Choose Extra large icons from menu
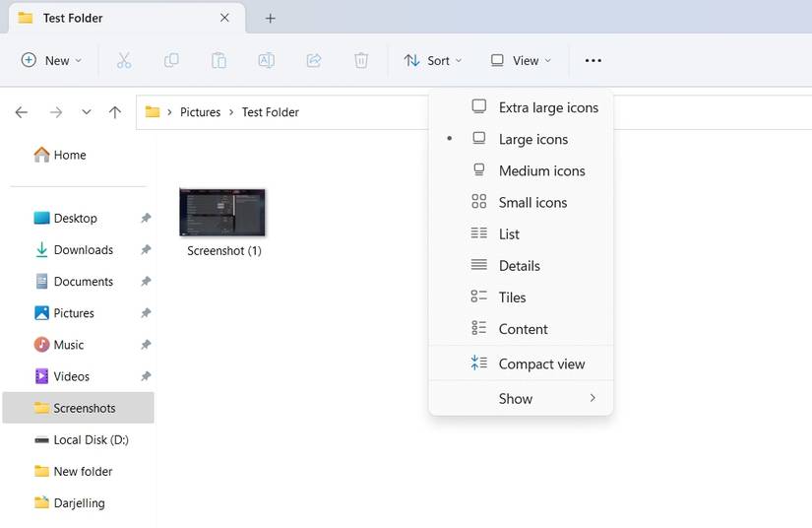This screenshot has height=528, width=812. coord(547,107)
